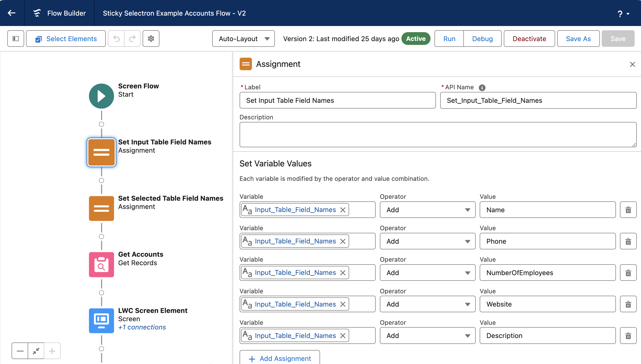Edit the Label input field
The image size is (641, 364).
pos(338,100)
